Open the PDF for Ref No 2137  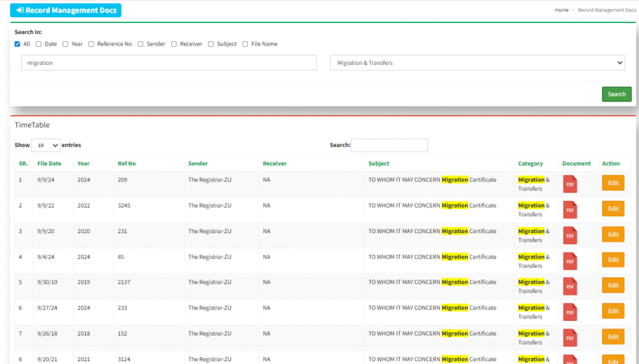[570, 287]
